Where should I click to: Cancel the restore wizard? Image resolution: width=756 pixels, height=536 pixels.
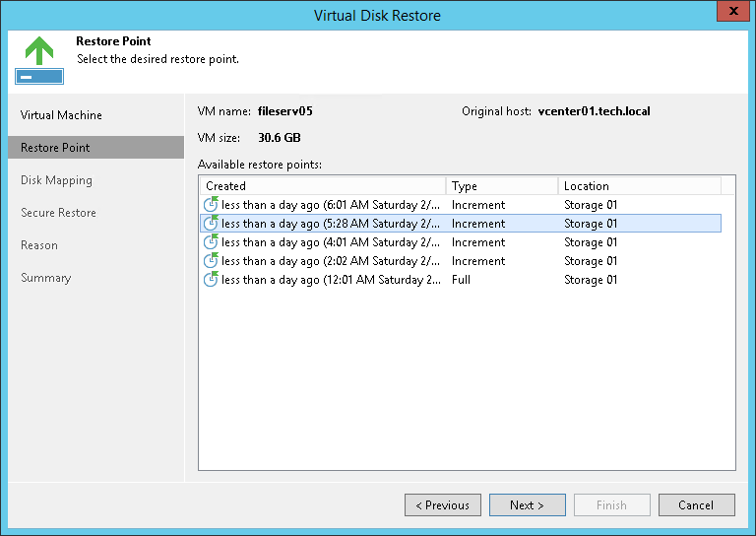click(x=696, y=505)
